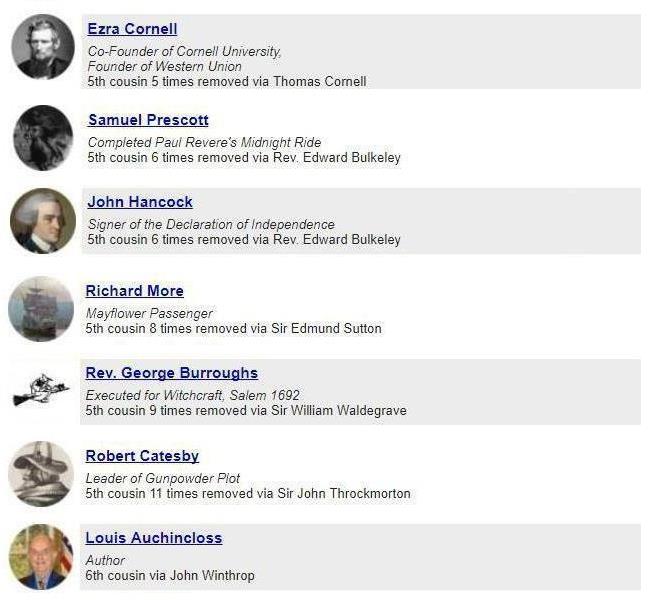Screen dimensions: 650x600
Task: Click the Mayflower ship thumbnail
Action: click(41, 309)
